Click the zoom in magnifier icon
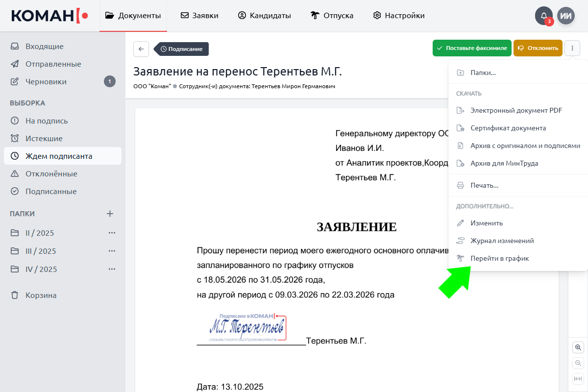The width and height of the screenshot is (588, 392). tap(578, 347)
